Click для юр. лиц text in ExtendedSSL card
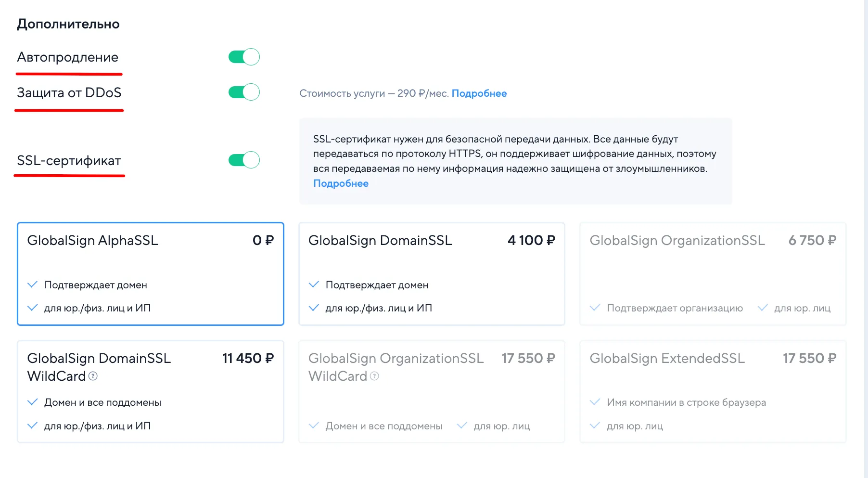The width and height of the screenshot is (868, 478). (635, 426)
